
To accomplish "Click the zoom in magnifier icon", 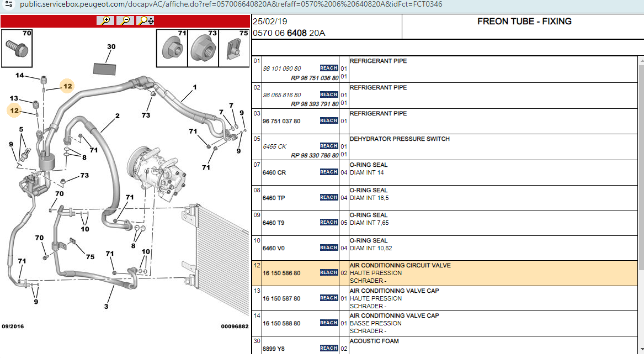I will [105, 20].
